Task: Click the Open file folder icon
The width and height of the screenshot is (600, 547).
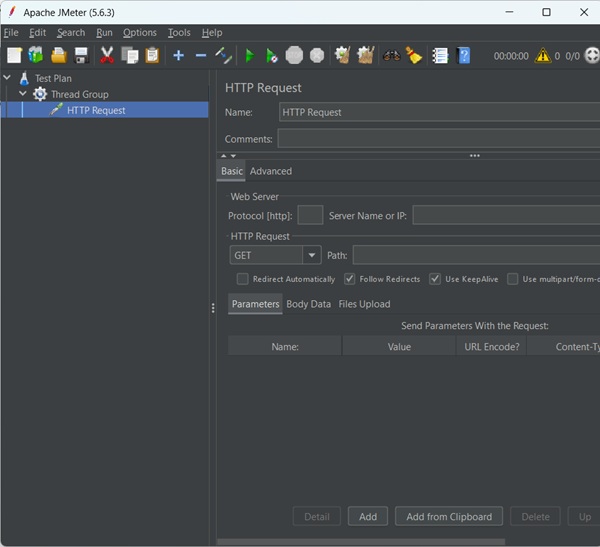Action: pos(59,56)
